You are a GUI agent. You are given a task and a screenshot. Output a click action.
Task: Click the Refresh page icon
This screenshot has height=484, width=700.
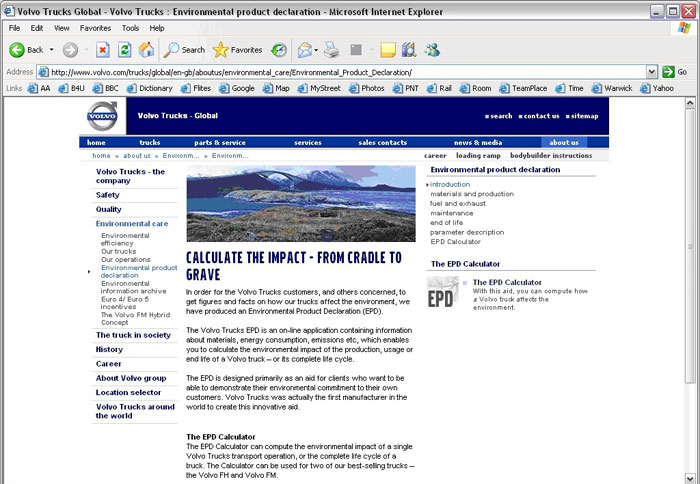point(124,50)
